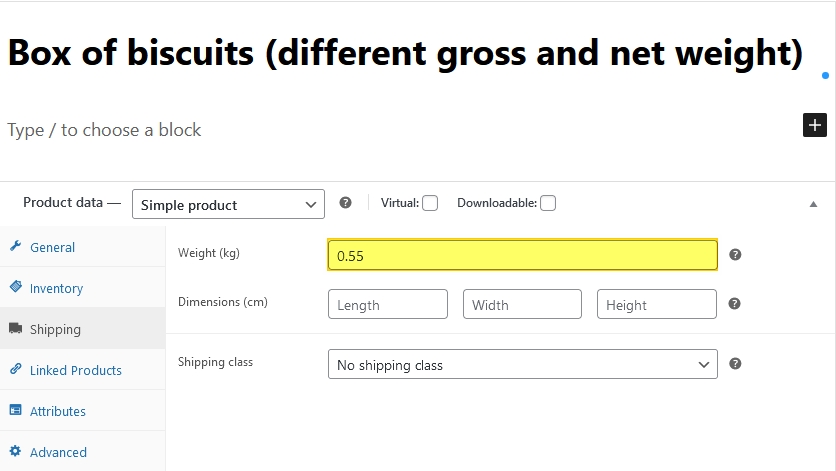
Task: Enable the Virtual checkbox
Action: pos(430,203)
